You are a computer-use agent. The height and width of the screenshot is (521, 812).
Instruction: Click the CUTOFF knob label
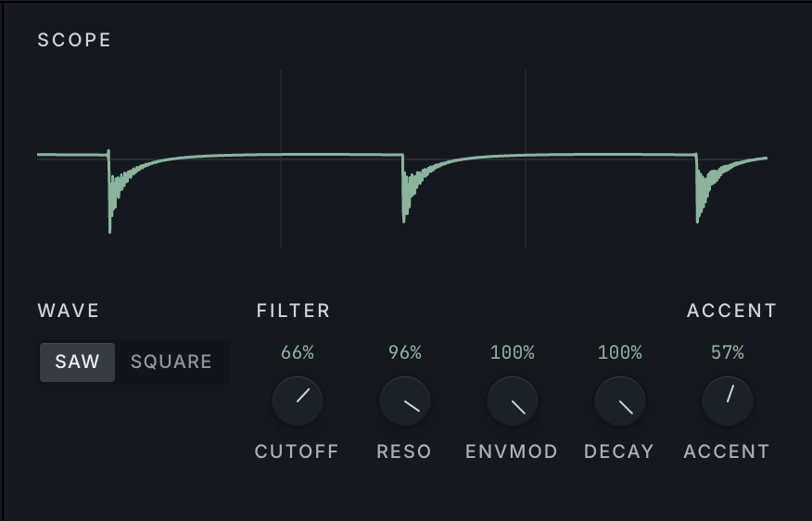pos(297,451)
